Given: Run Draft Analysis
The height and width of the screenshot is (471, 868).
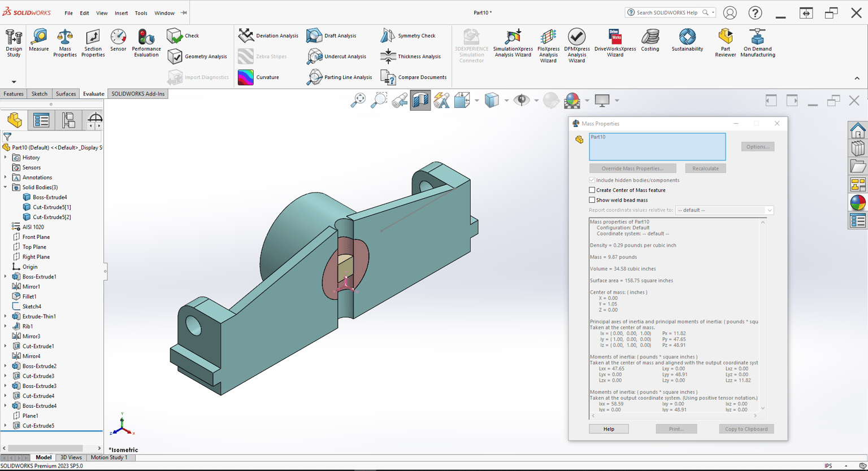Looking at the screenshot, I should (332, 36).
